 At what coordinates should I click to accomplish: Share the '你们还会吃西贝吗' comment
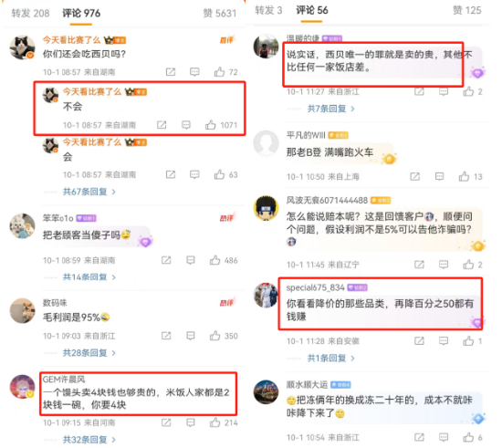171,72
